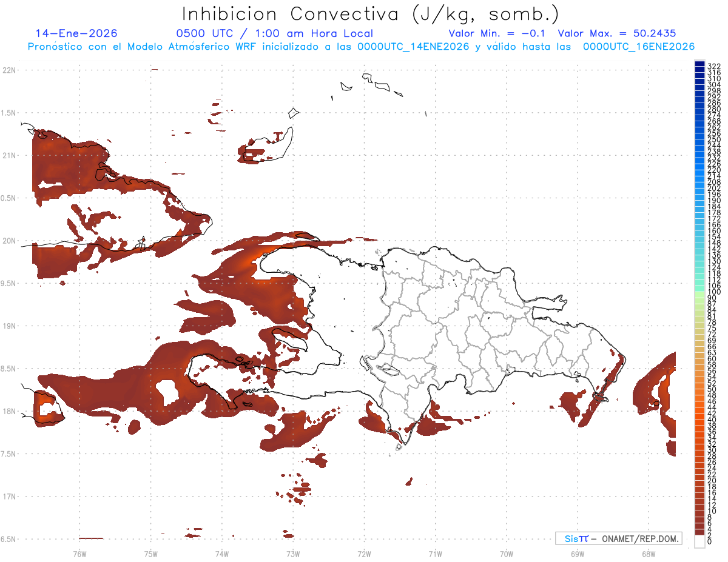
Task: Click the '71W' longitude label
Action: pos(435,554)
